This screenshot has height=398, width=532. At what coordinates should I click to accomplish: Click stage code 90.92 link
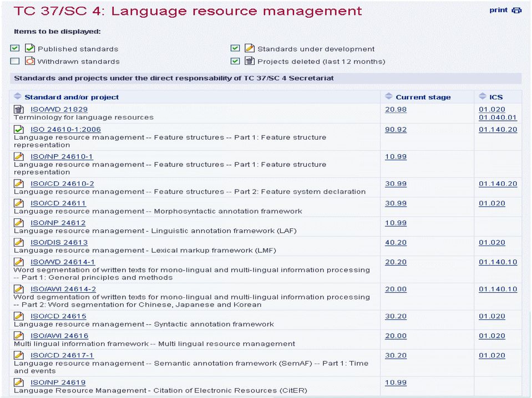396,130
